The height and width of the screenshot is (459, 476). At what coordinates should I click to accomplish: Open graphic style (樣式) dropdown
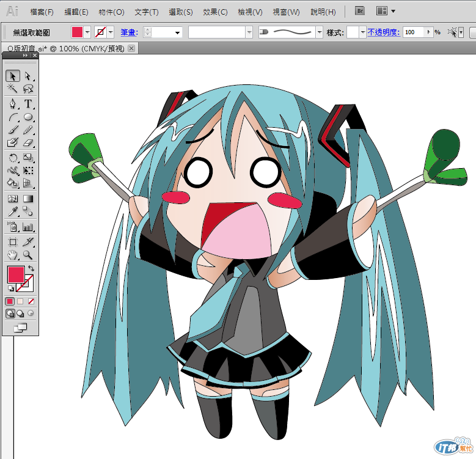[362, 32]
